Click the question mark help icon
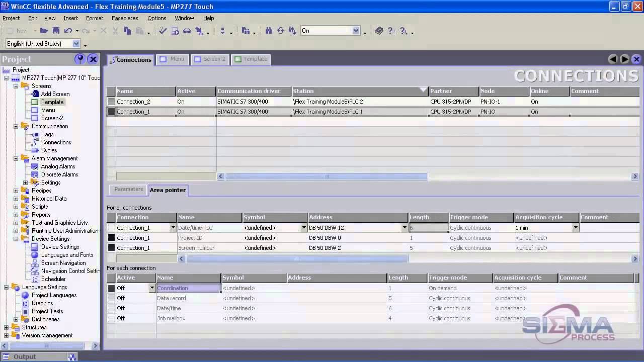This screenshot has width=644, height=362. [391, 31]
